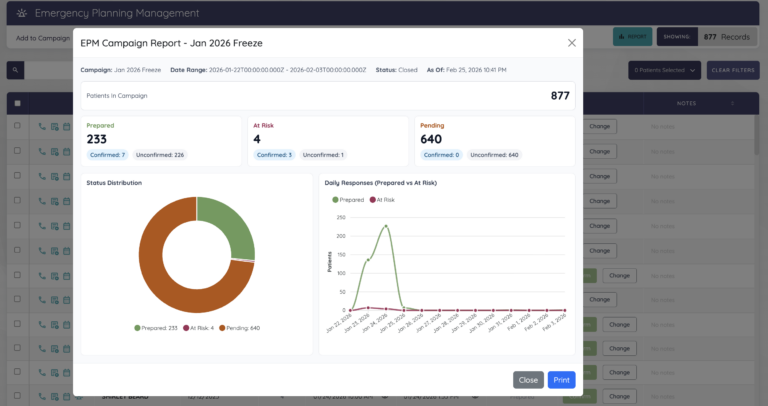Screen dimensions: 768x406
Task: Toggle the Prepared series in the line chart legend
Action: 348,200
